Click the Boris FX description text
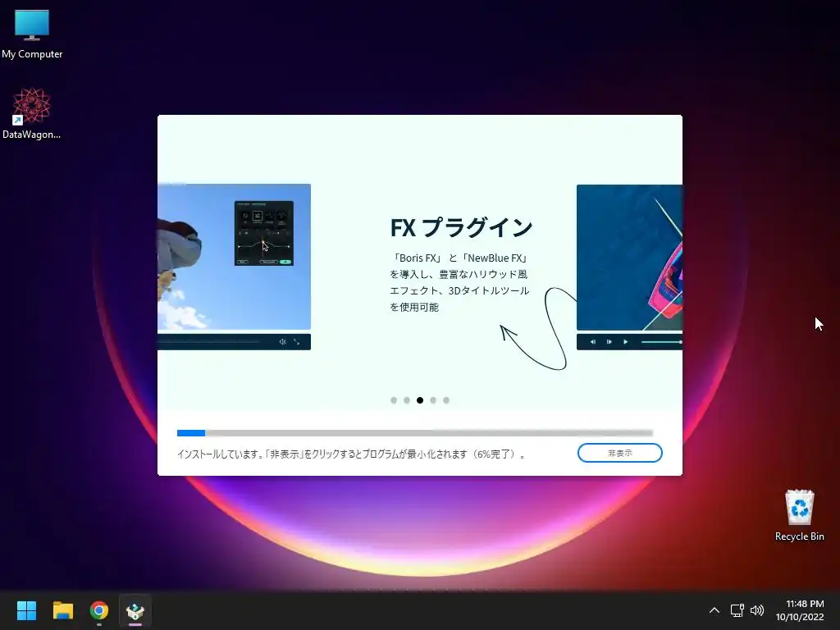This screenshot has height=630, width=840. (x=459, y=282)
